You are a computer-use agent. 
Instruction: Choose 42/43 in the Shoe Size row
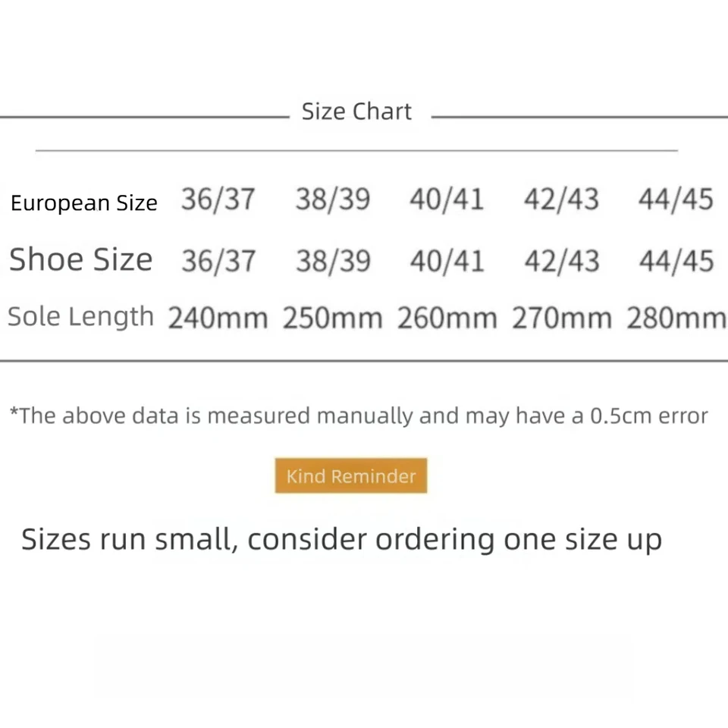(561, 262)
